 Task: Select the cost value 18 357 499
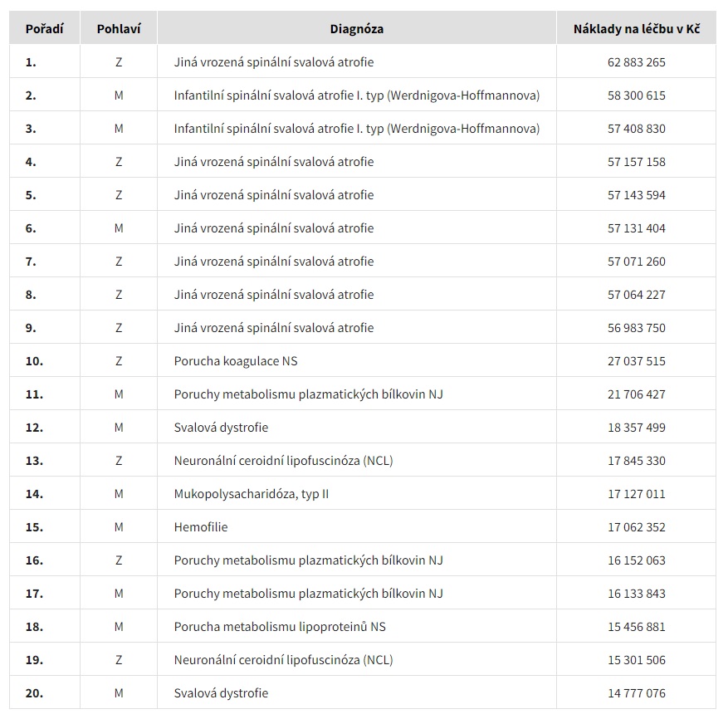[636, 428]
